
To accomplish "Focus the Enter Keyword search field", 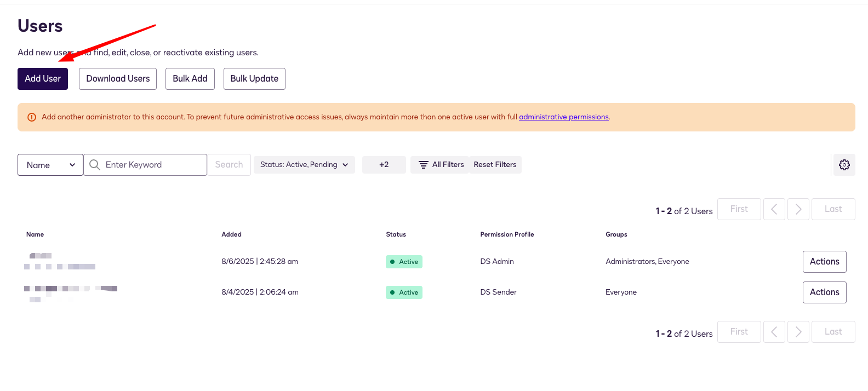I will point(153,165).
